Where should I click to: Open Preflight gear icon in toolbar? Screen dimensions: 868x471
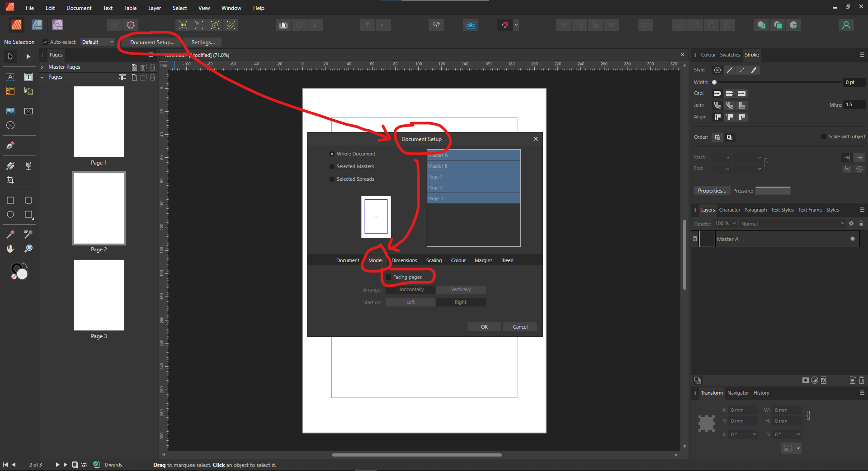[x=131, y=25]
